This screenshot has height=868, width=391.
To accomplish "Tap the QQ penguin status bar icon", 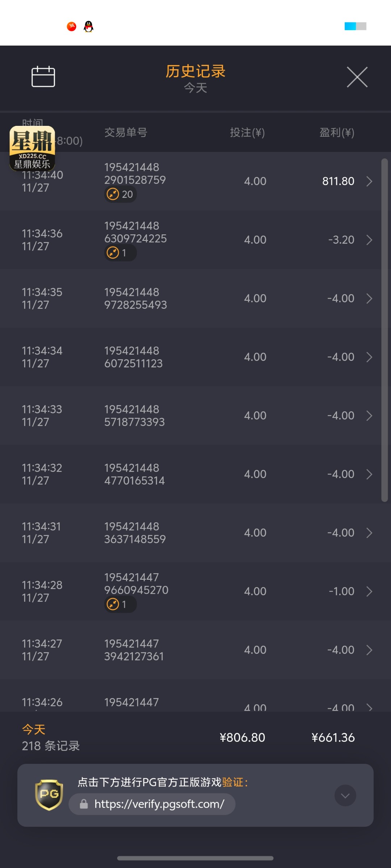I will coord(89,26).
